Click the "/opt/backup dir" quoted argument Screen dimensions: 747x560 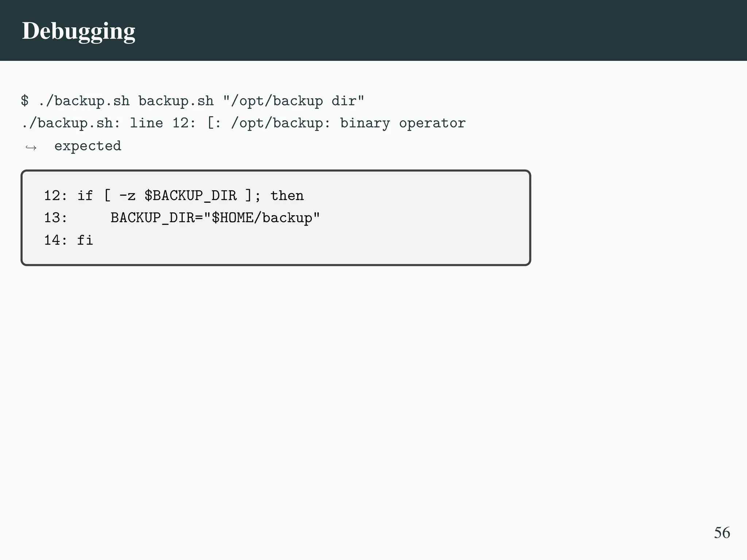pyautogui.click(x=294, y=101)
